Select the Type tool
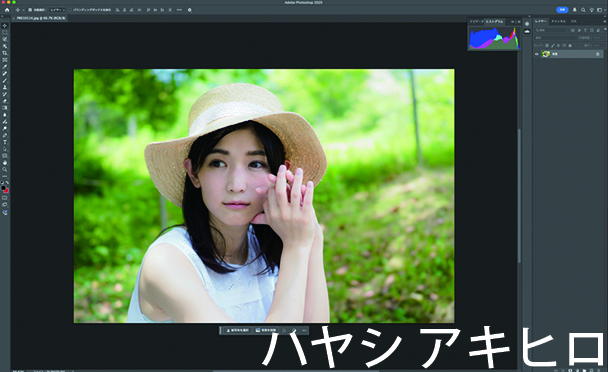 click(x=5, y=142)
